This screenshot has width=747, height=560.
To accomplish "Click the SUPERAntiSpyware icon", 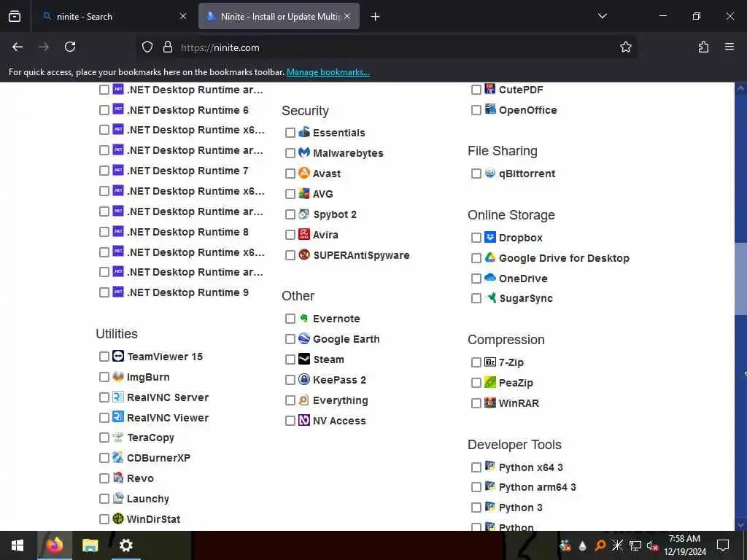I will coord(304,254).
